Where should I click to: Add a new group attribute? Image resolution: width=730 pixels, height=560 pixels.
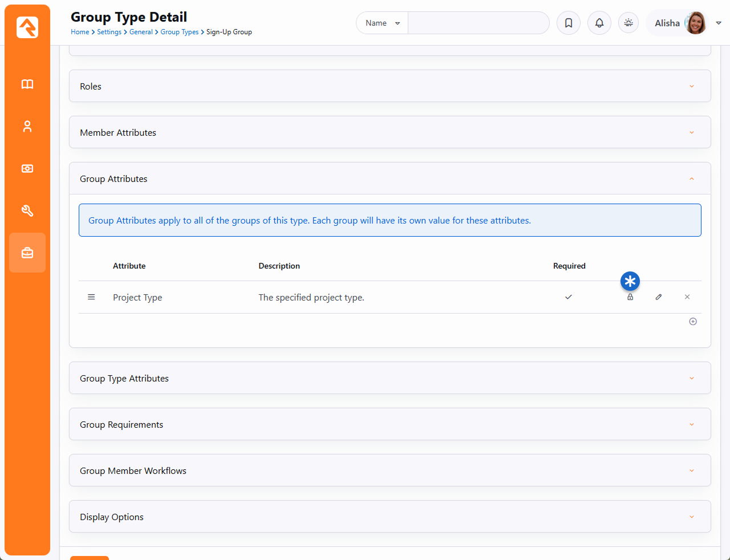click(x=693, y=322)
